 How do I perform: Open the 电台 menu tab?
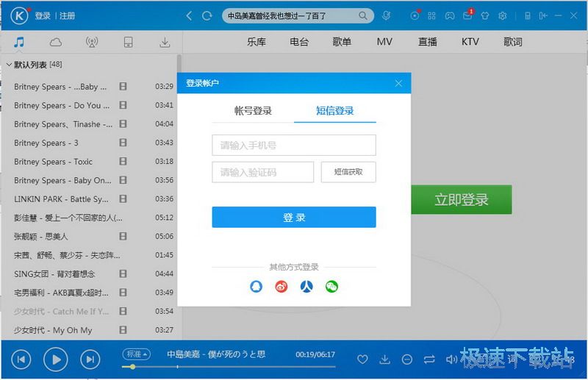299,42
